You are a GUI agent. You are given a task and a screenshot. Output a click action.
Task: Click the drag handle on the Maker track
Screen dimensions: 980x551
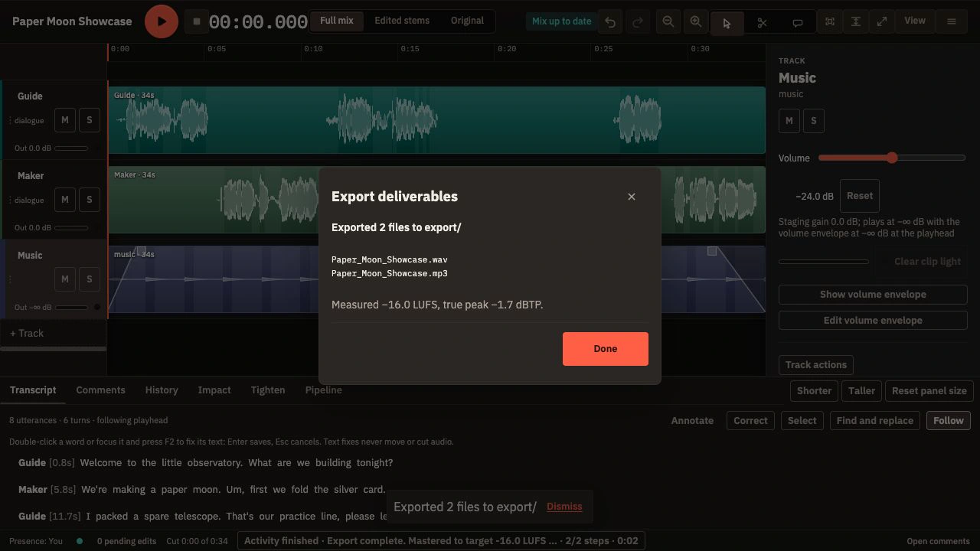(10, 200)
